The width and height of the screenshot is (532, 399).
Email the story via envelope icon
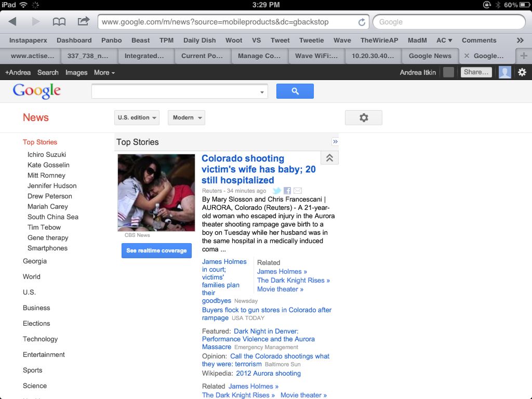click(298, 191)
